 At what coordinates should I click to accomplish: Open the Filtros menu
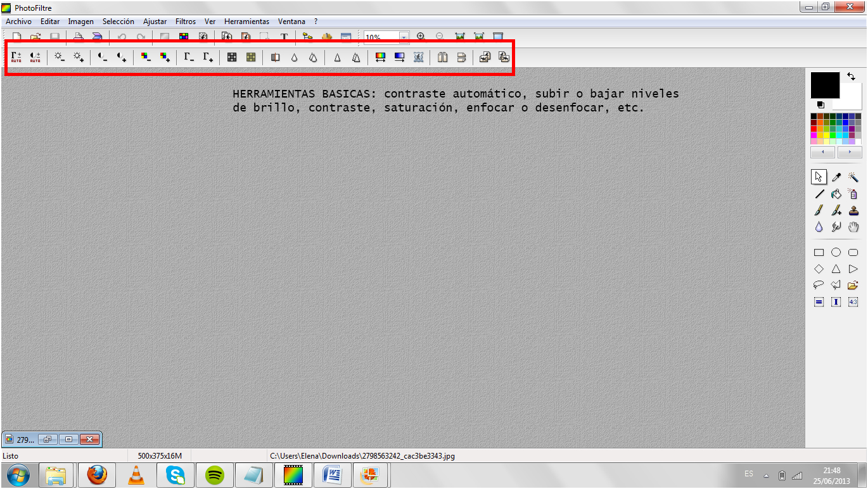(x=186, y=22)
